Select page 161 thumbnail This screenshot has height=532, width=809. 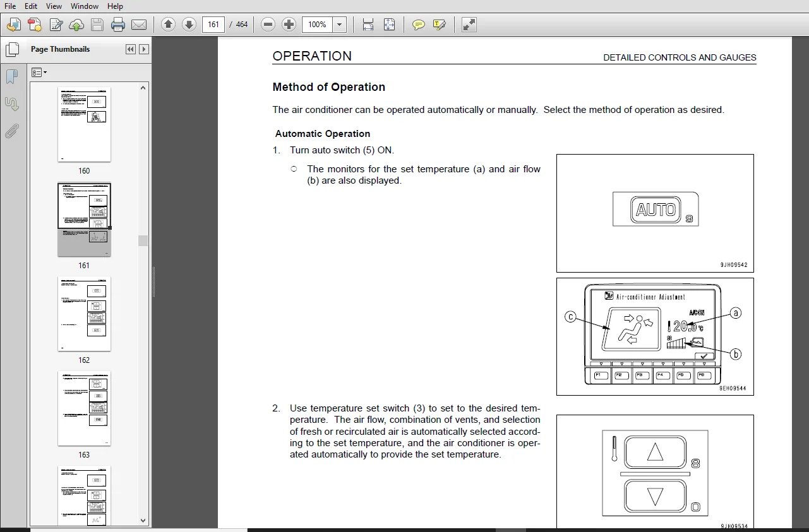[84, 220]
